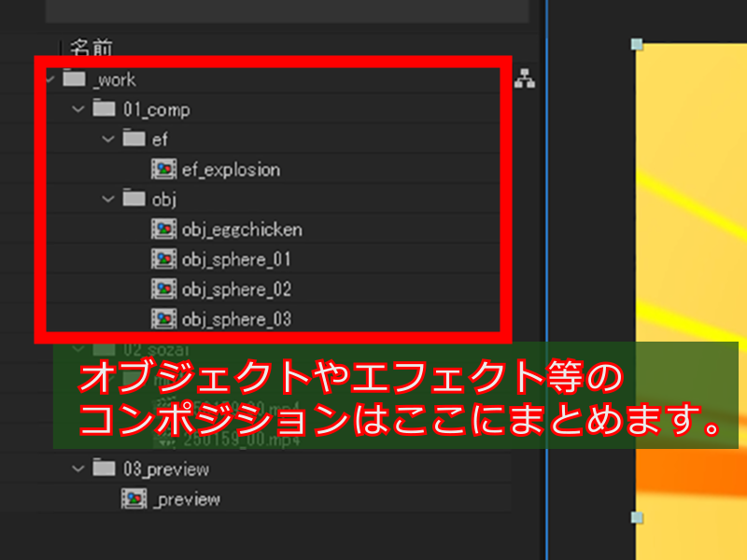Image resolution: width=747 pixels, height=560 pixels.
Task: Select the _work folder name
Action: point(114,80)
